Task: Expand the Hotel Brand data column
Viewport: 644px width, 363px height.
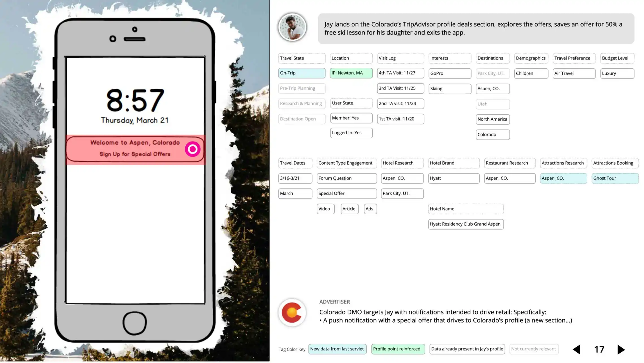Action: (453, 163)
